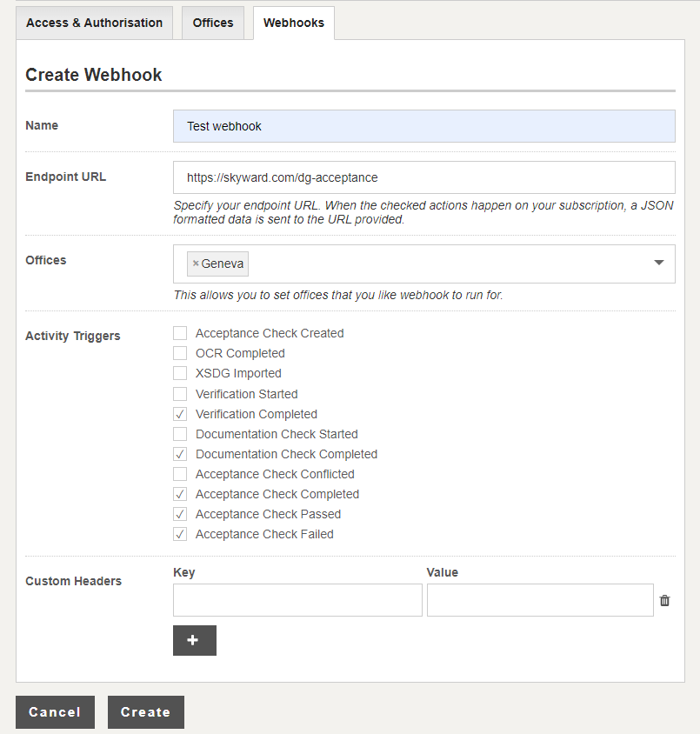Uncheck Acceptance Check Failed trigger
Viewport: 700px width, 734px height.
coord(180,534)
